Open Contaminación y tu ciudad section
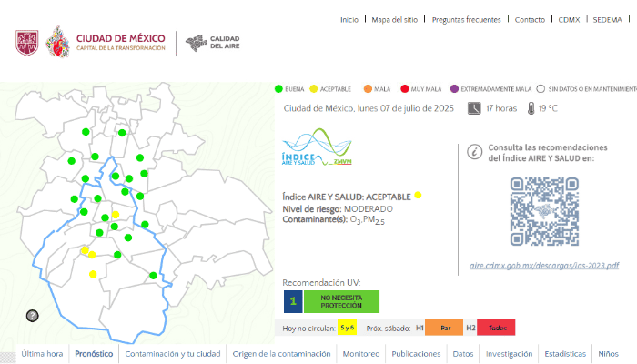The width and height of the screenshot is (637, 364). [x=172, y=354]
